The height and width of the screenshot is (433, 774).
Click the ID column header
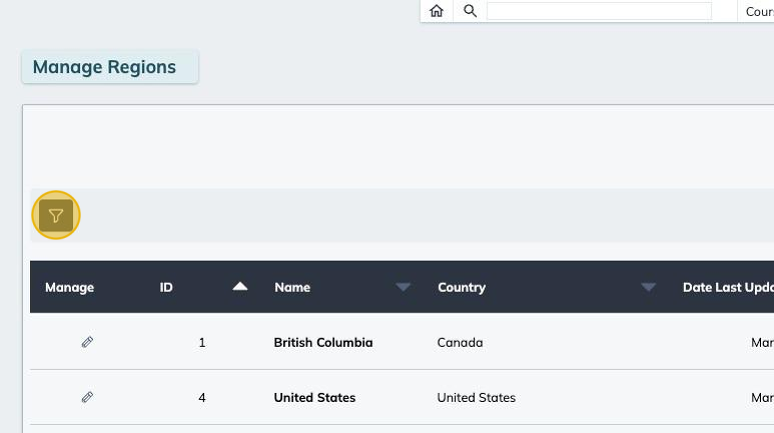pos(166,287)
